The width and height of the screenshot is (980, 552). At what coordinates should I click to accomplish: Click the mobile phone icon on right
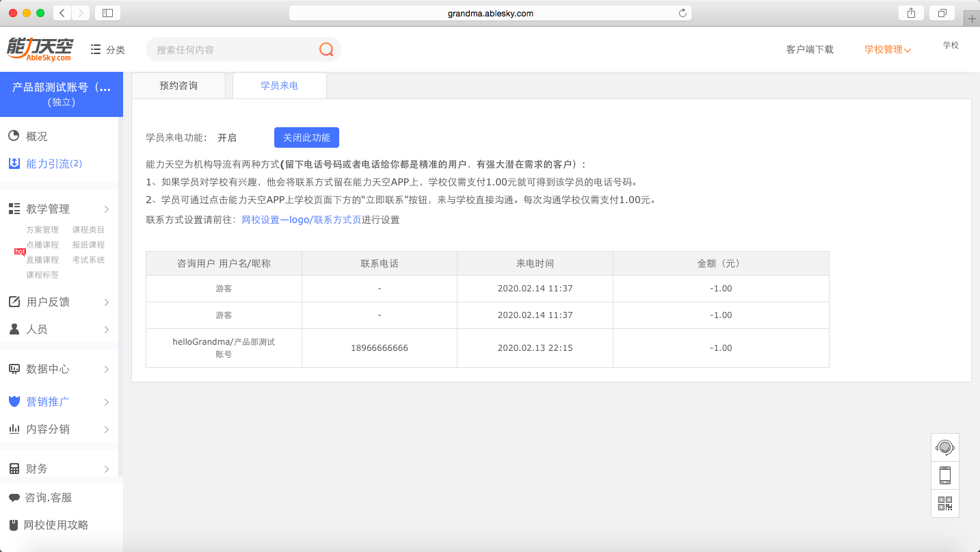[x=944, y=475]
